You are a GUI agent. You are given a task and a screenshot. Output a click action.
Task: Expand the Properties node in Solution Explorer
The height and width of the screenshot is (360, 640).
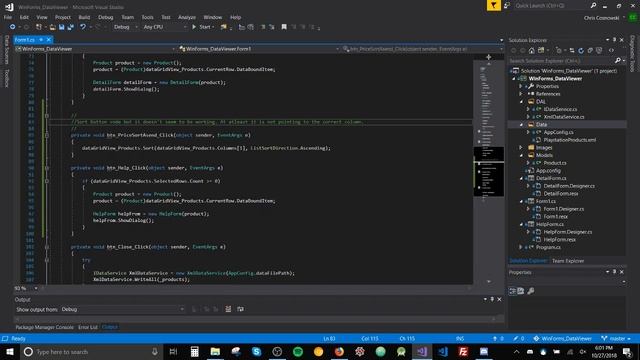pyautogui.click(x=521, y=87)
